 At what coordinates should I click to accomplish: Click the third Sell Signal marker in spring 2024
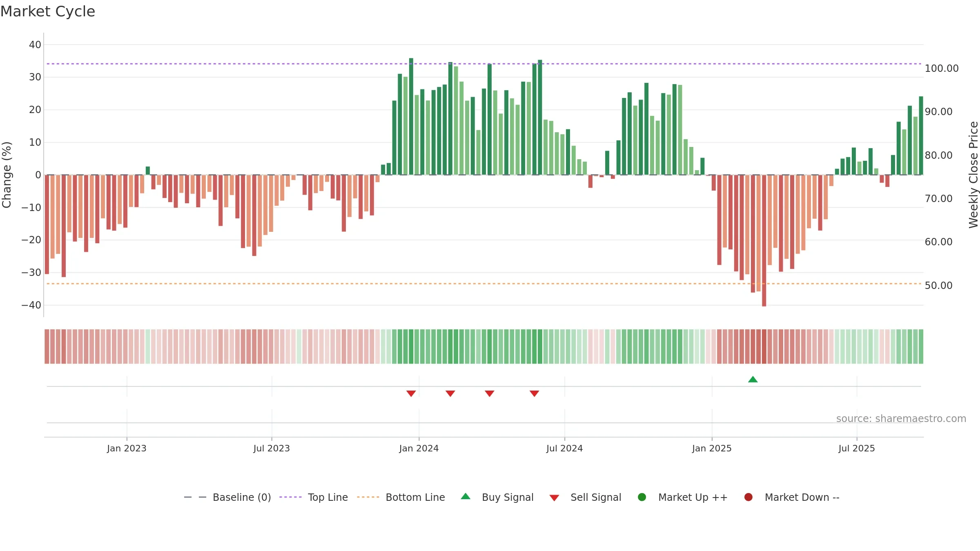(x=490, y=393)
